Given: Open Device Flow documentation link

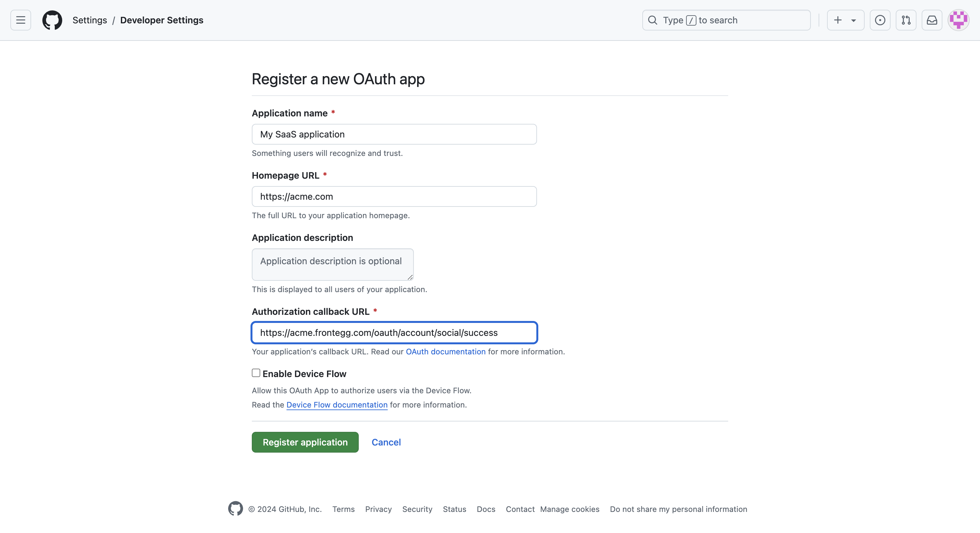Looking at the screenshot, I should click(x=337, y=405).
